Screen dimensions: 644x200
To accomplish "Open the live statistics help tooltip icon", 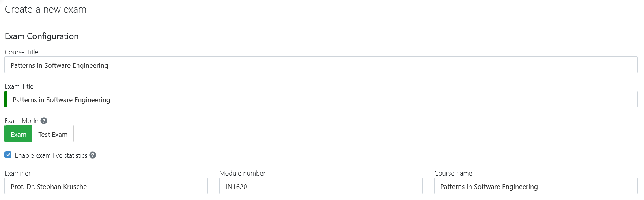I will [x=93, y=155].
